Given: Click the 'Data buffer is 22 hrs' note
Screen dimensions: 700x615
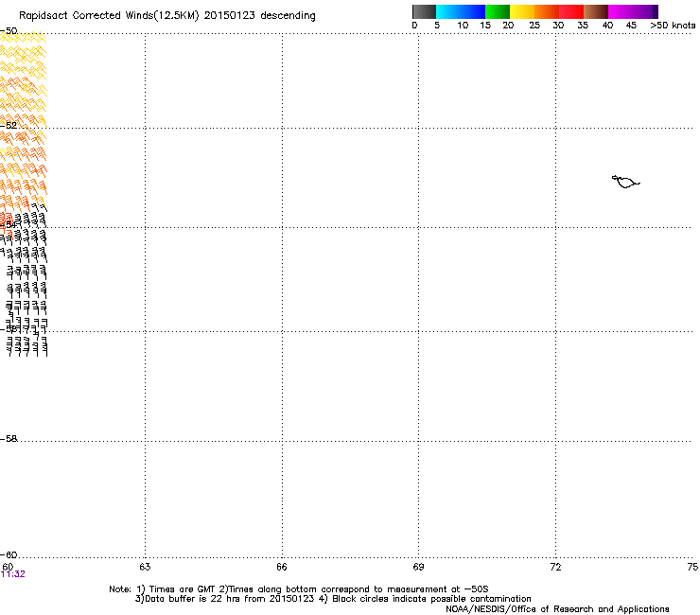Looking at the screenshot, I should click(x=333, y=599).
